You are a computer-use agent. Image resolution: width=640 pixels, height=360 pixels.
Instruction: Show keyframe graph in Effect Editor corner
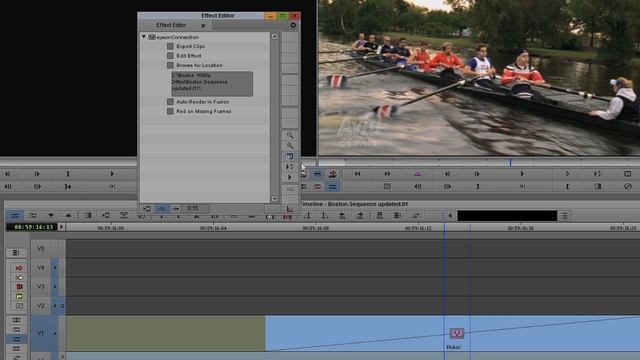(290, 209)
